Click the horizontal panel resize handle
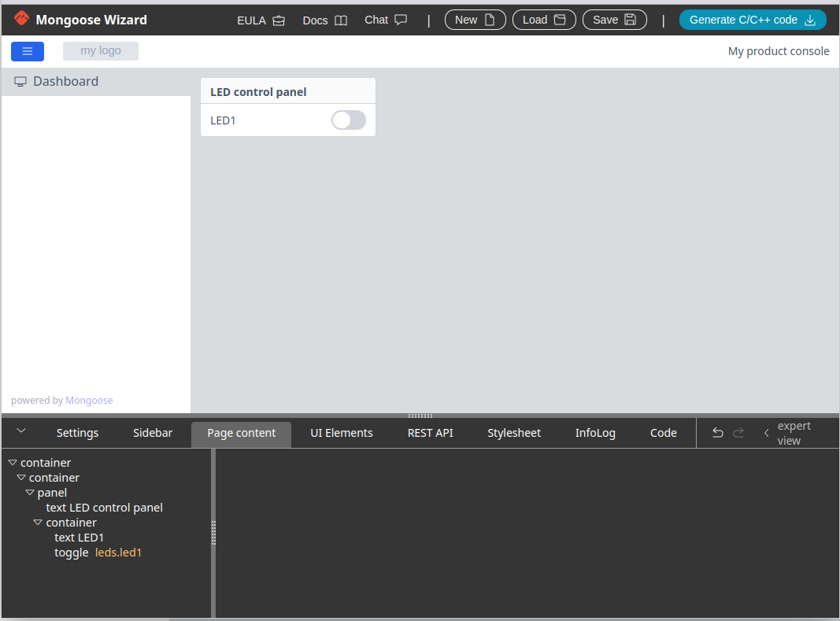Viewport: 840px width, 621px height. click(420, 416)
